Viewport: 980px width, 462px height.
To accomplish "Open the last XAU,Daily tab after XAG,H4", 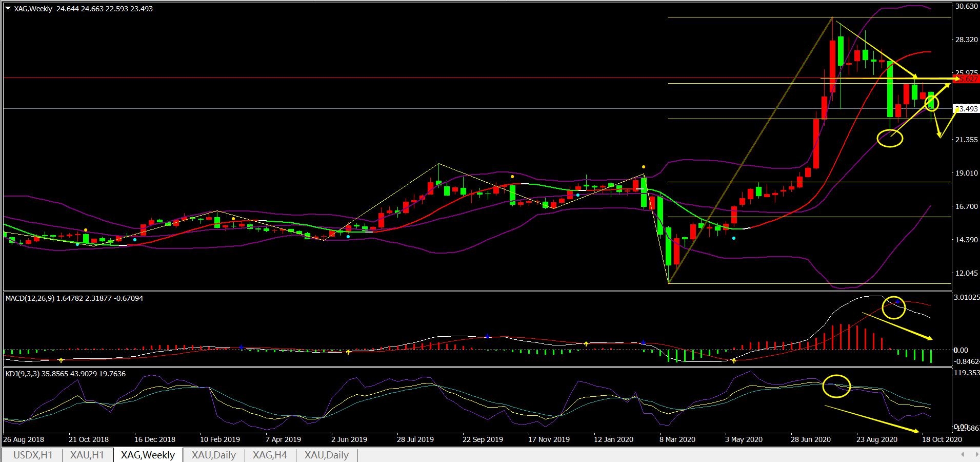I will click(327, 455).
